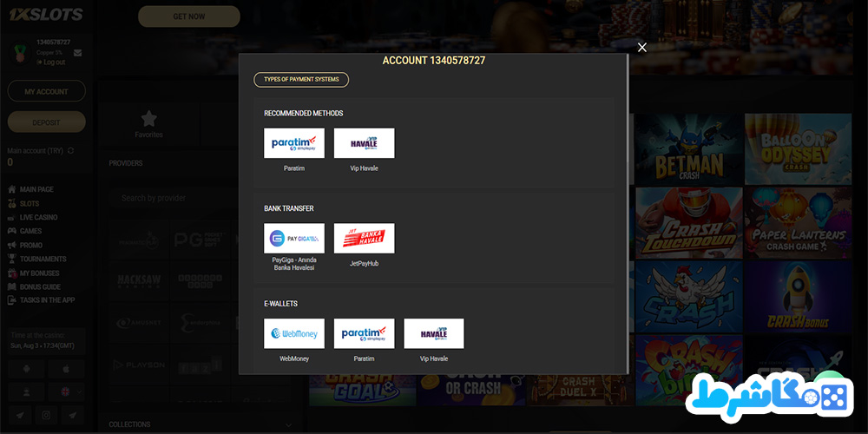Choose Paratim under Recommended Methods
Image resolution: width=868 pixels, height=434 pixels.
(294, 143)
